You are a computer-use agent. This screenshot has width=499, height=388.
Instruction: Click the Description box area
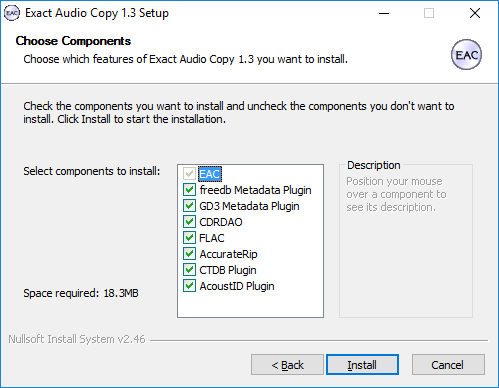[406, 240]
